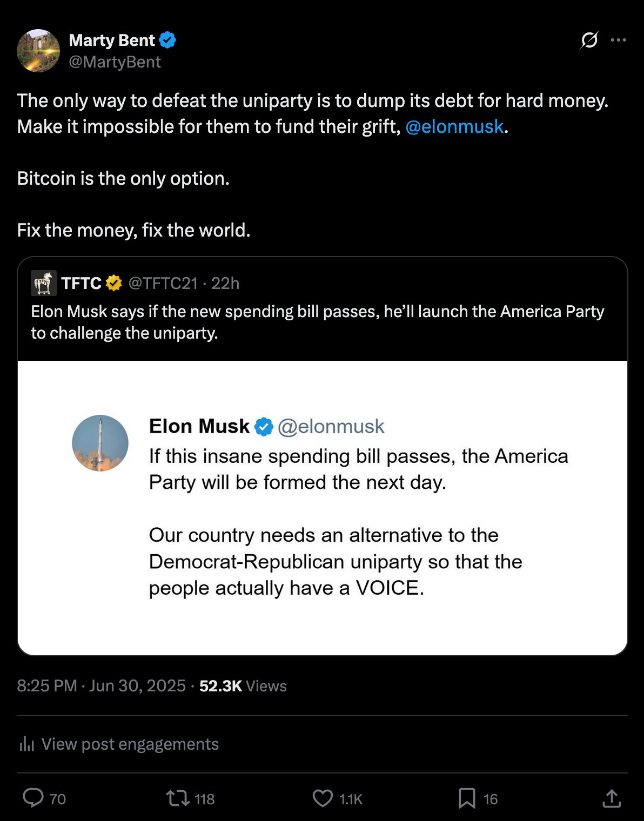This screenshot has height=821, width=644.
Task: Click the 8:25 PM Jun 30 timestamp
Action: coord(101,686)
